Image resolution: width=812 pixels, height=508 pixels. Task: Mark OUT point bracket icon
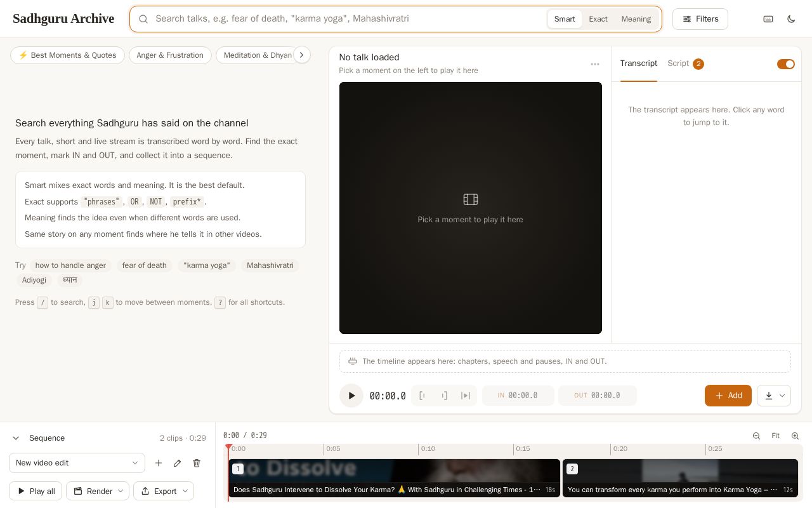pyautogui.click(x=444, y=396)
